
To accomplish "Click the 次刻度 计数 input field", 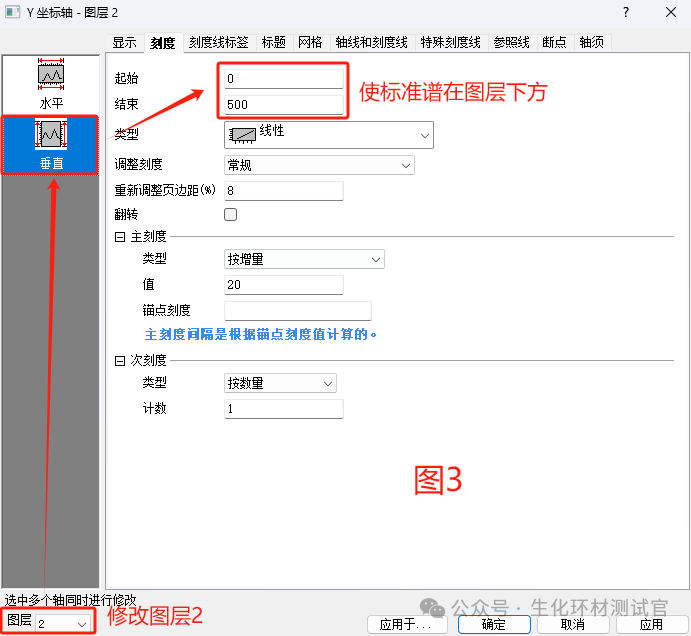I will 284,409.
